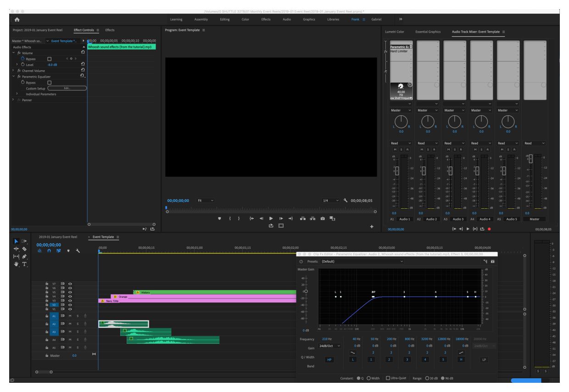Screen dimensions: 569x392
Task: Open Audio 1 automation Read dropdown
Action: 401,143
